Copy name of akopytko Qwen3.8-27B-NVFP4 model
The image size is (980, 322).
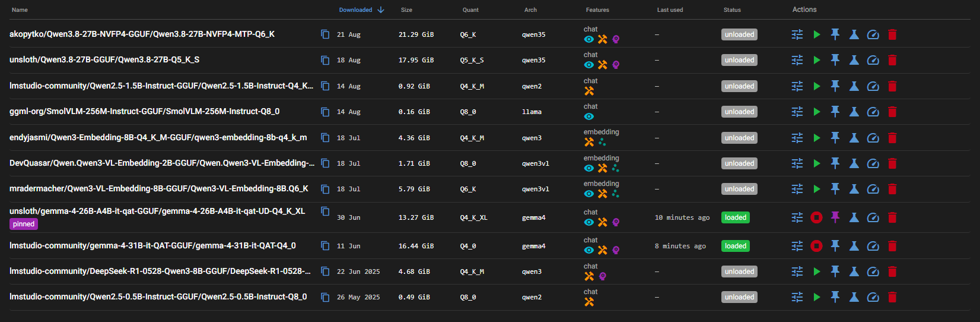[325, 34]
